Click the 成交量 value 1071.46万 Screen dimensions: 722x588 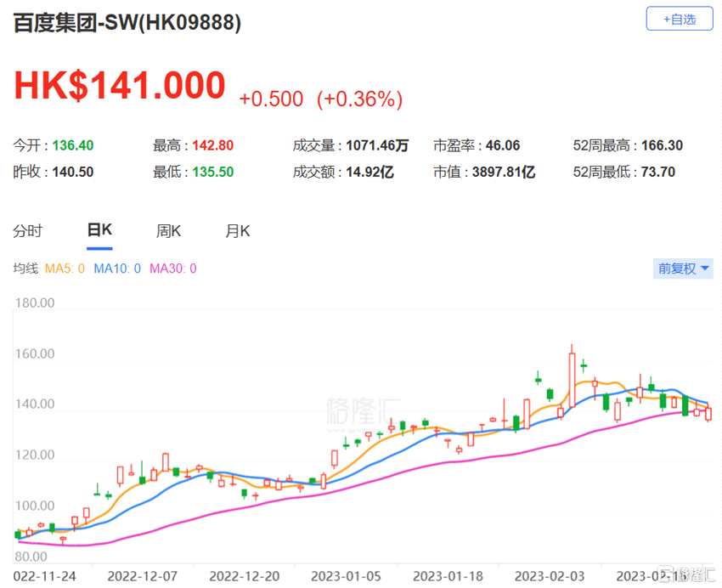[x=377, y=145]
